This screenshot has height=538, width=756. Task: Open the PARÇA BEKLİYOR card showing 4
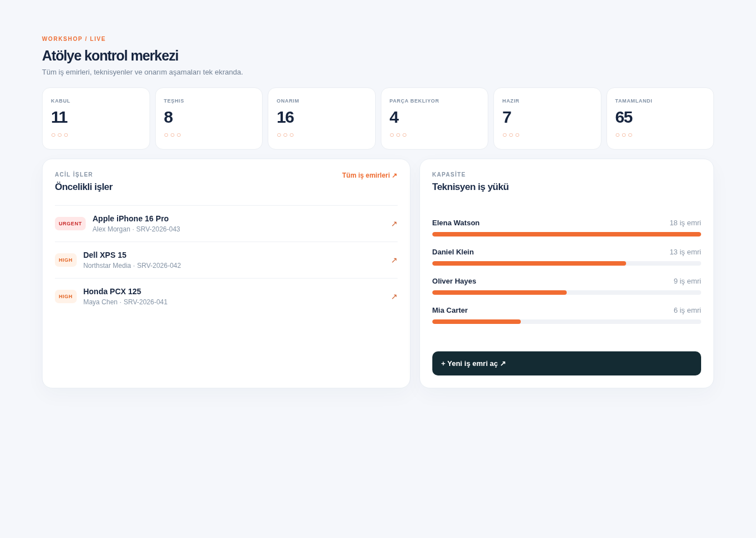tap(435, 118)
